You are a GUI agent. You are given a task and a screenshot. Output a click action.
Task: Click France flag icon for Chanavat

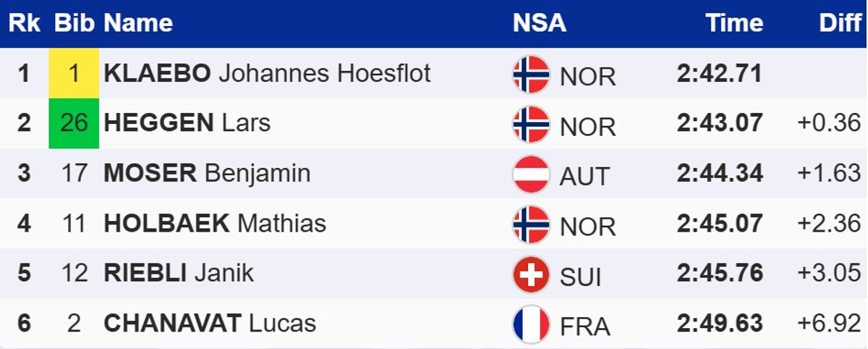click(x=531, y=324)
